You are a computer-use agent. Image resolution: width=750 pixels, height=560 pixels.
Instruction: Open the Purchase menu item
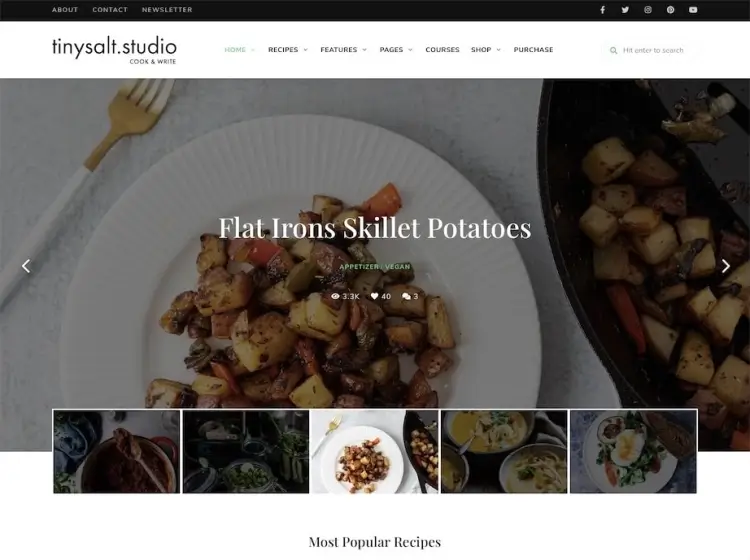click(533, 50)
